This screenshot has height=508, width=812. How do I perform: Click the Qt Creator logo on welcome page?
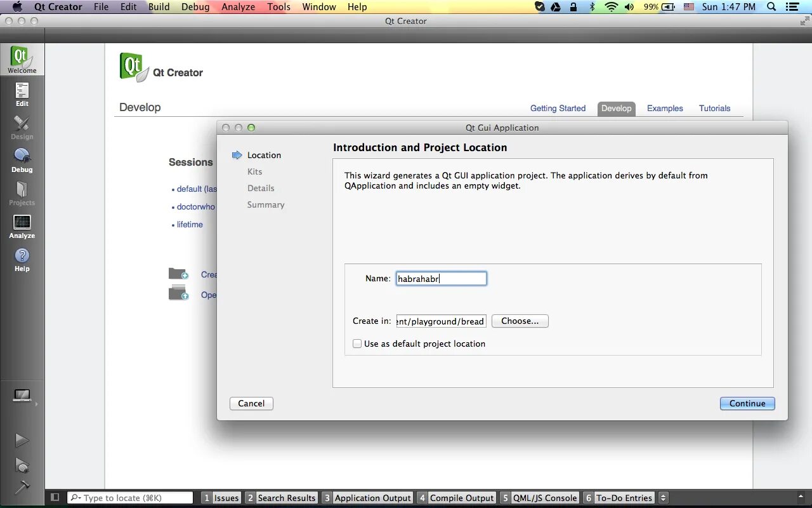point(134,67)
